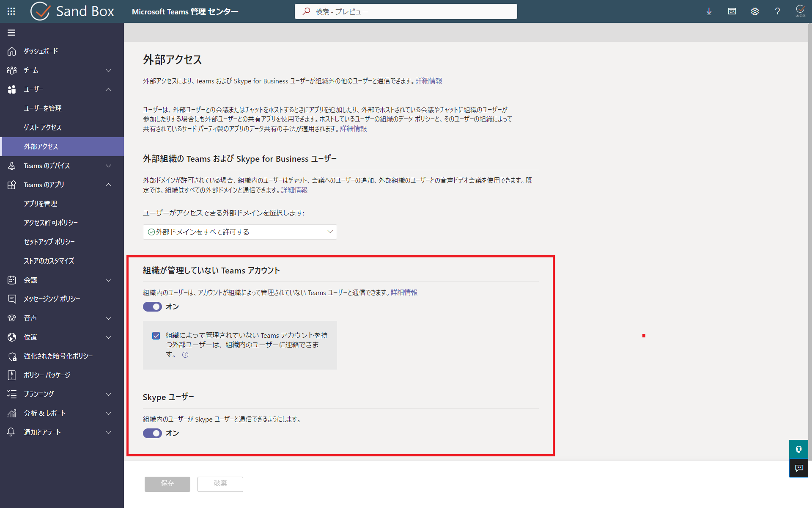Image resolution: width=812 pixels, height=508 pixels.
Task: Click the プランニング list icon
Action: point(11,394)
